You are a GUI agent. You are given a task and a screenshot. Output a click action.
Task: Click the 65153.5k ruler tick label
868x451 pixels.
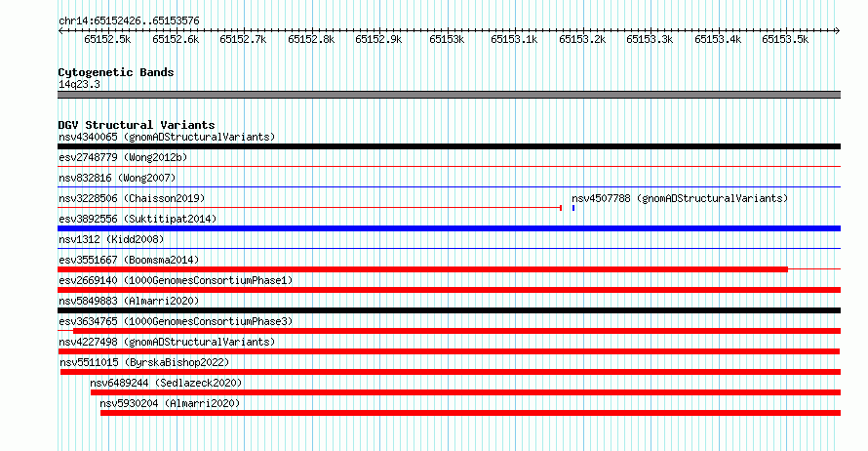(785, 40)
